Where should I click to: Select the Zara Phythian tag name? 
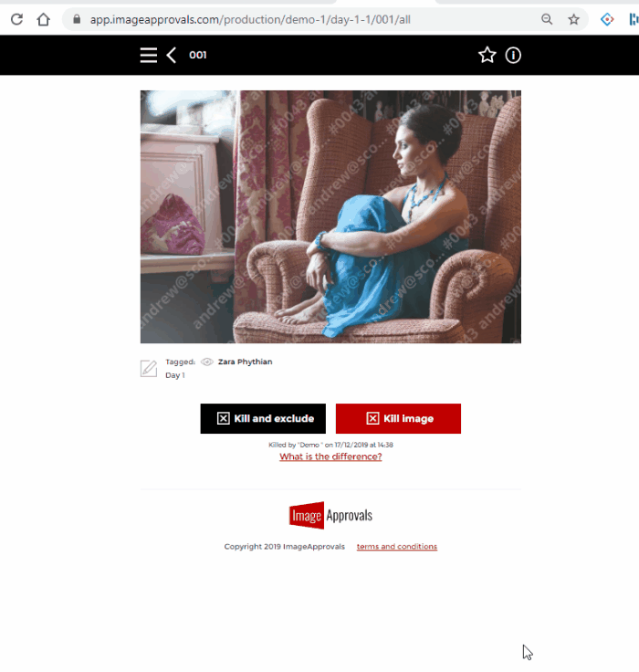(246, 362)
